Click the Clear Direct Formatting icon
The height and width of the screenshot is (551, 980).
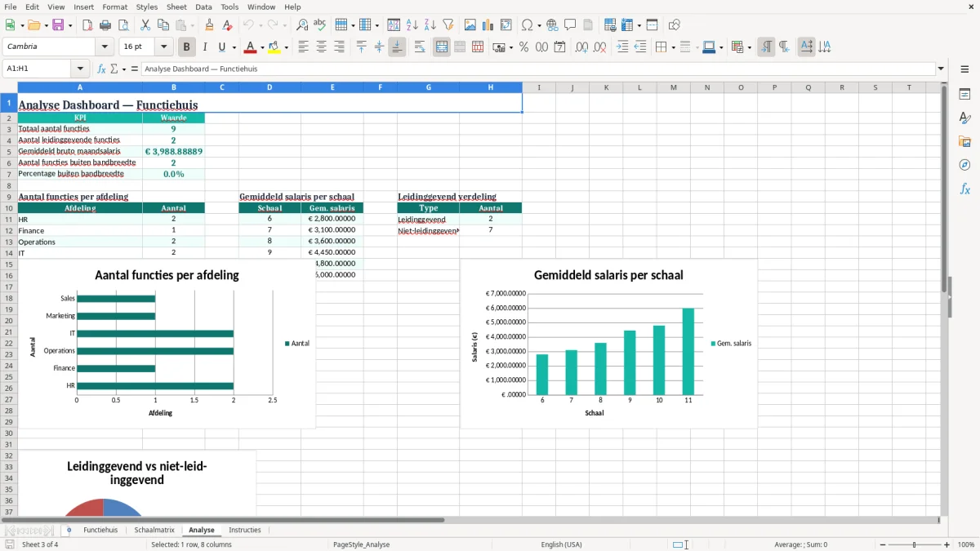[228, 25]
